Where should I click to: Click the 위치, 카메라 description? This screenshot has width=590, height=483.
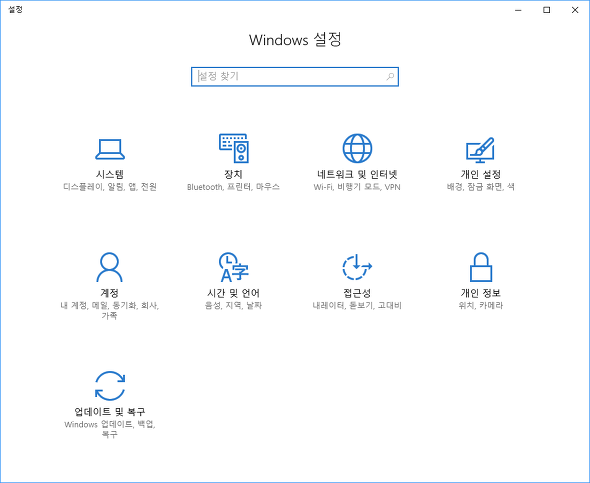point(481,305)
